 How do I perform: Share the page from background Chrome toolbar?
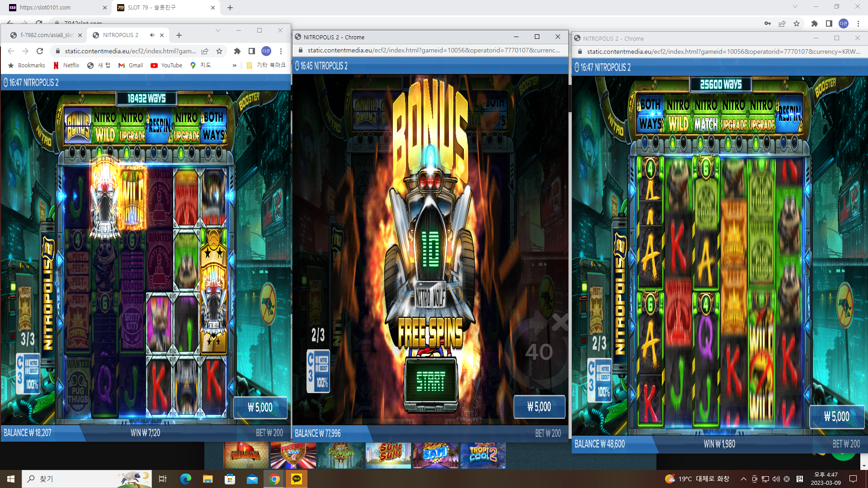(782, 23)
